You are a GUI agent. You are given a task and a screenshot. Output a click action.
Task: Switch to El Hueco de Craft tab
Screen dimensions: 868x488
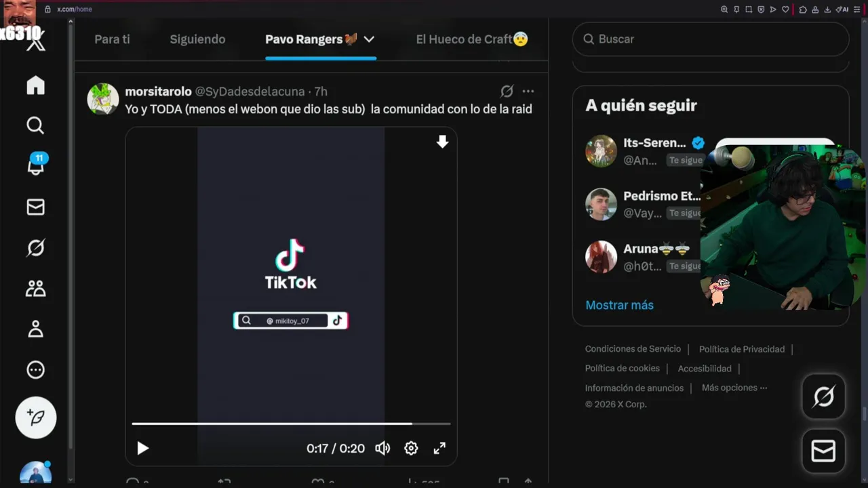pos(472,39)
